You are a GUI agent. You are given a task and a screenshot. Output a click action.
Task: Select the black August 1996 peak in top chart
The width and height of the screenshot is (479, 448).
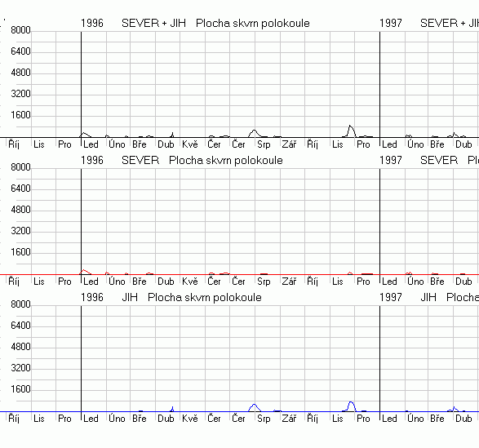[254, 134]
